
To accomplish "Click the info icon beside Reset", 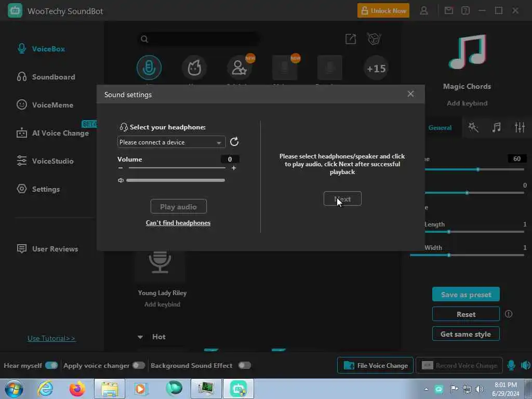I will (508, 314).
